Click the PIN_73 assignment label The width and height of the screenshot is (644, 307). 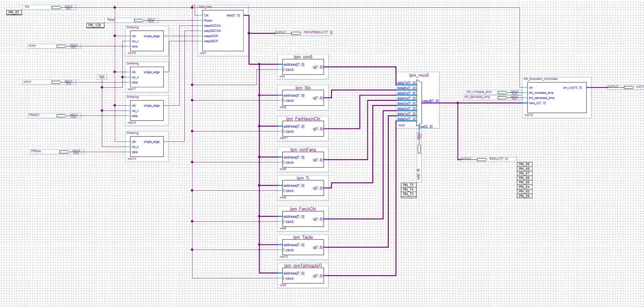point(409,194)
